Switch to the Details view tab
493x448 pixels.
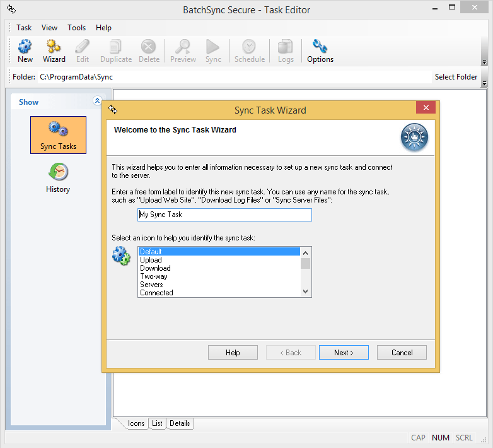point(180,423)
